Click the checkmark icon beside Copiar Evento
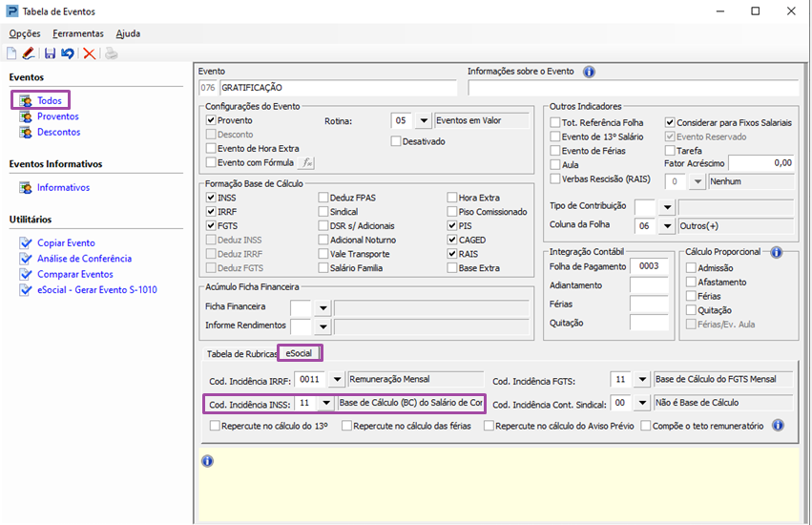 tap(26, 243)
